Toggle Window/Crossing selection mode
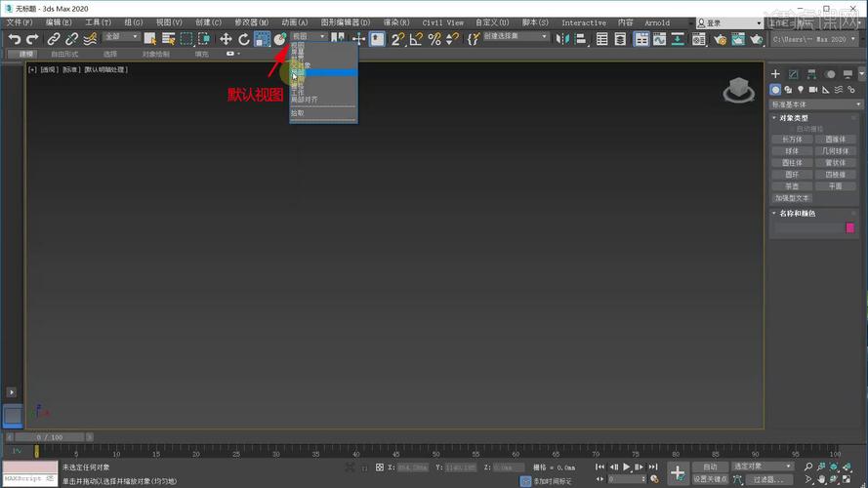868x488 pixels. [204, 39]
